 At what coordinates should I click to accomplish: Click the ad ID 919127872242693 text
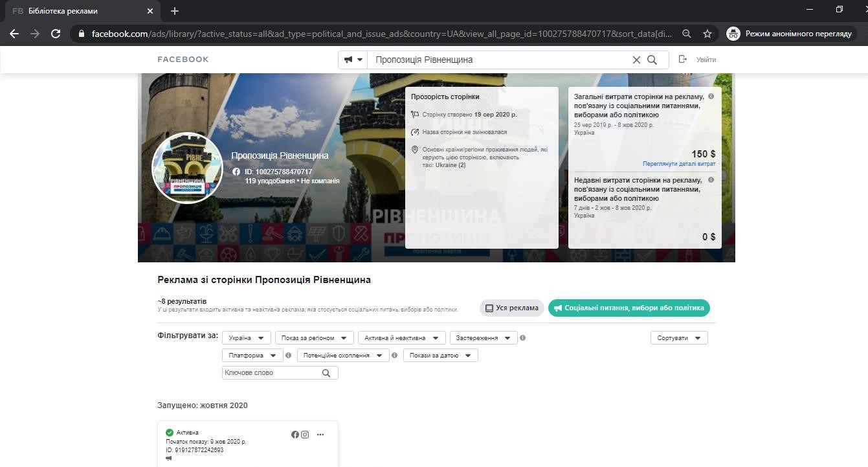coord(195,450)
